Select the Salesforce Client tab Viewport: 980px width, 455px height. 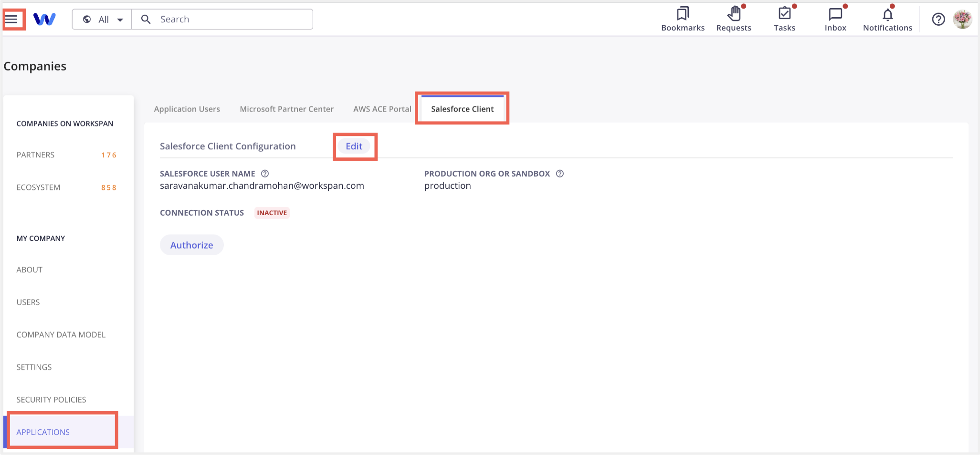(x=462, y=109)
